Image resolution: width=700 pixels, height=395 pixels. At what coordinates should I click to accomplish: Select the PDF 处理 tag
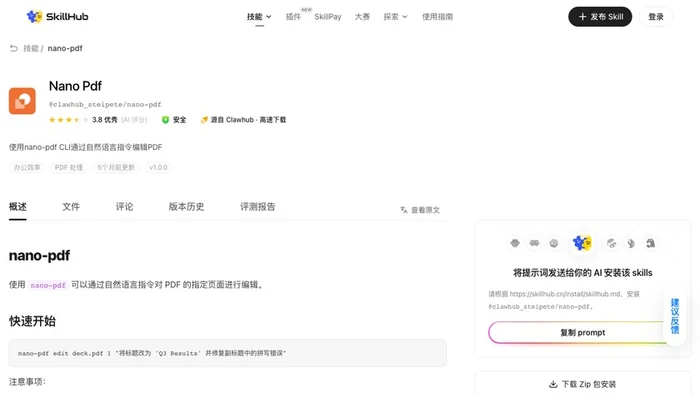[x=69, y=167]
